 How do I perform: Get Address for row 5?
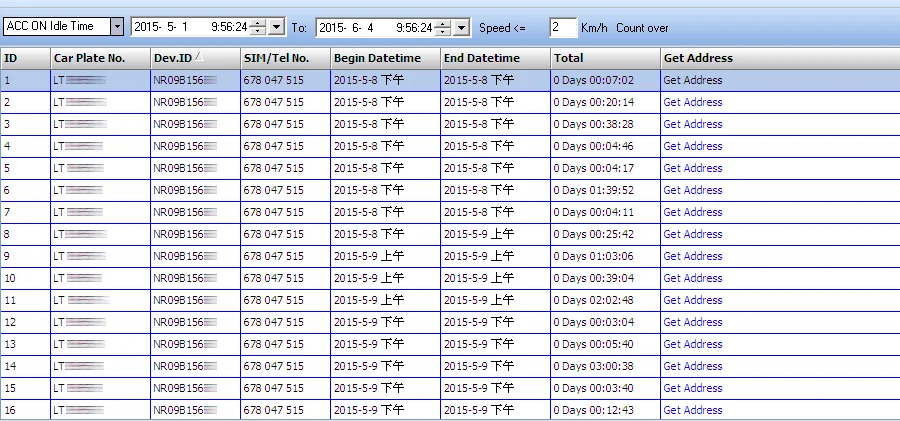[x=693, y=168]
